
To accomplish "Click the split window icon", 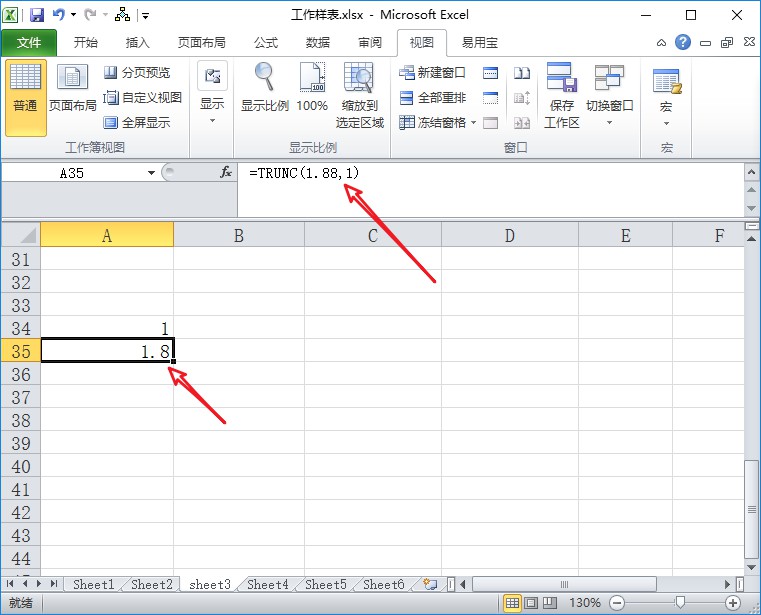I will (x=490, y=73).
